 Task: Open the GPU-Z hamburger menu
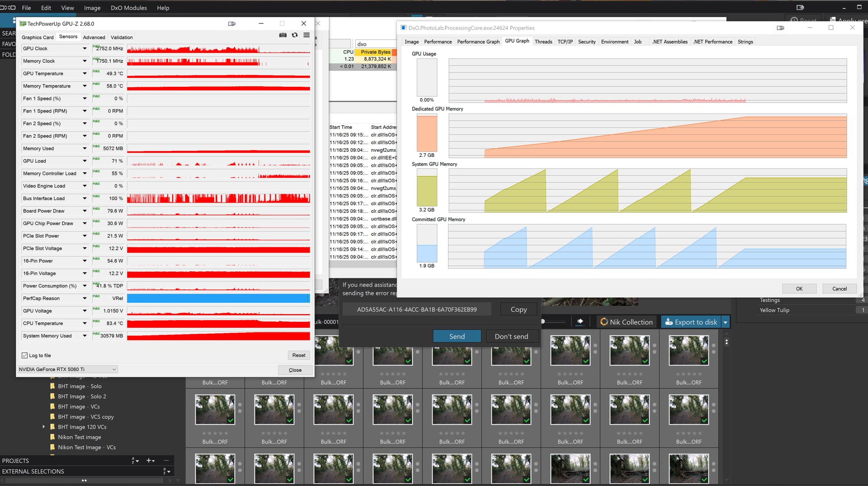(307, 35)
